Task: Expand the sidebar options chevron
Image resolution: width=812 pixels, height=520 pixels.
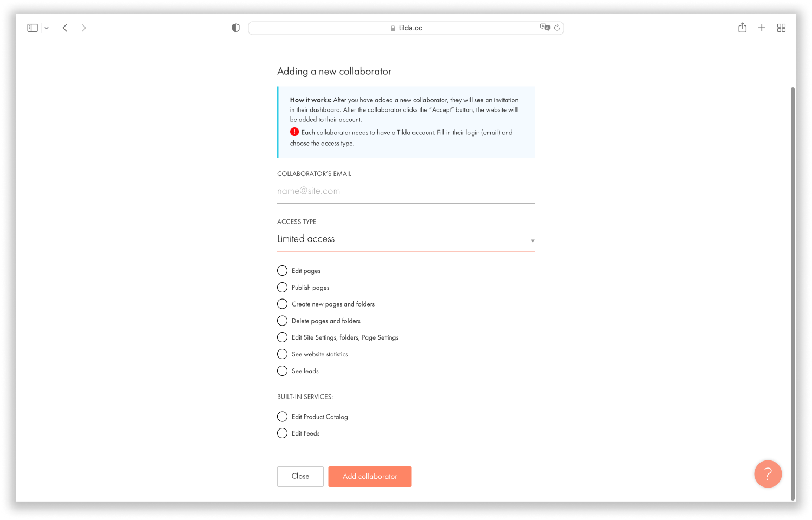Action: pos(46,28)
